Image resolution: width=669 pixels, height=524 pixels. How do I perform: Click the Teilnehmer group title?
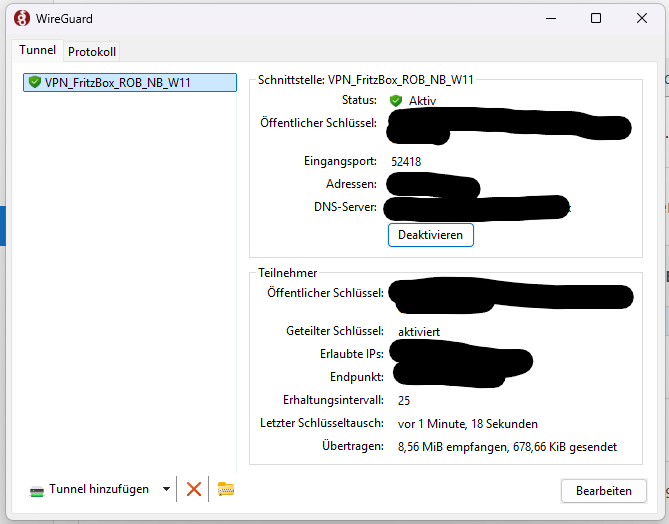[288, 273]
